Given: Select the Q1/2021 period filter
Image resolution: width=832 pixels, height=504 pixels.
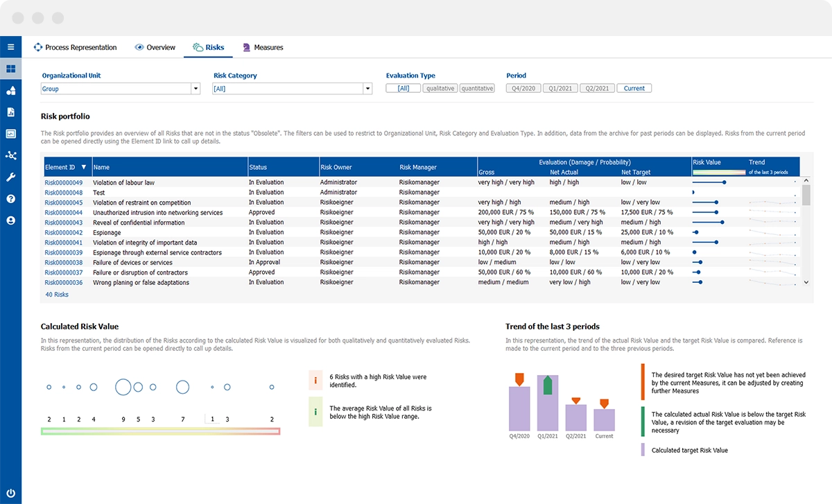Looking at the screenshot, I should (560, 88).
